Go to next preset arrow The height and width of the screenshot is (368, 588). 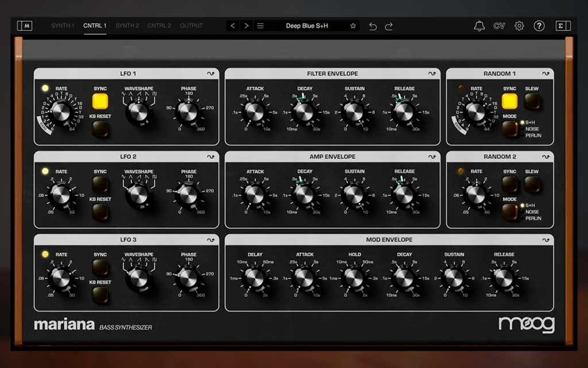coord(246,25)
